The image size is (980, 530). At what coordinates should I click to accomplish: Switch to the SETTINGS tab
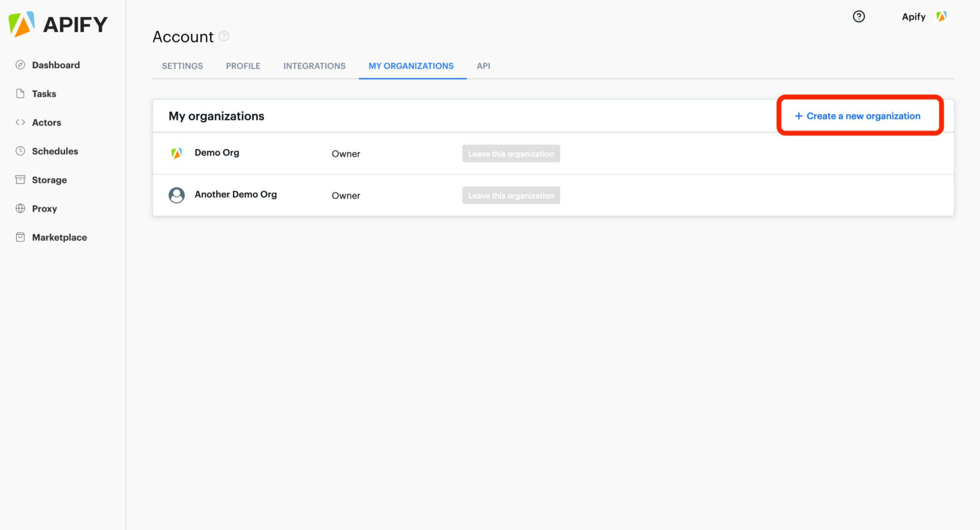182,66
